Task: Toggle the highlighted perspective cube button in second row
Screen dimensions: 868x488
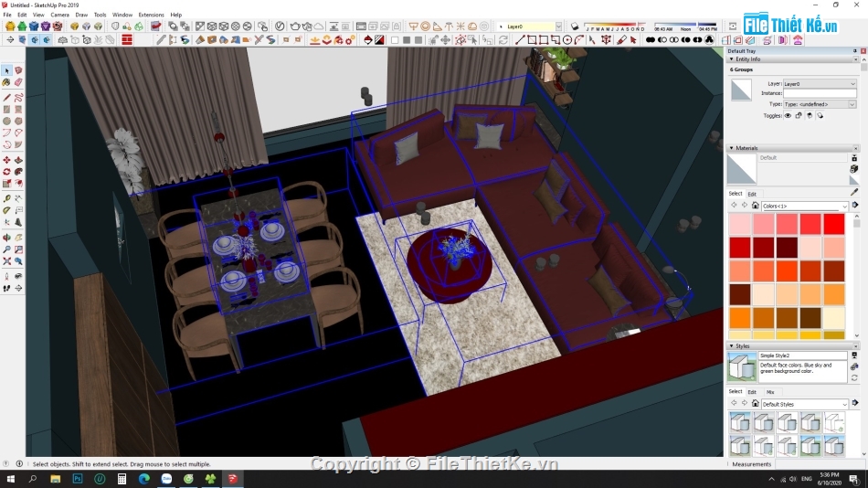Action: click(x=35, y=40)
